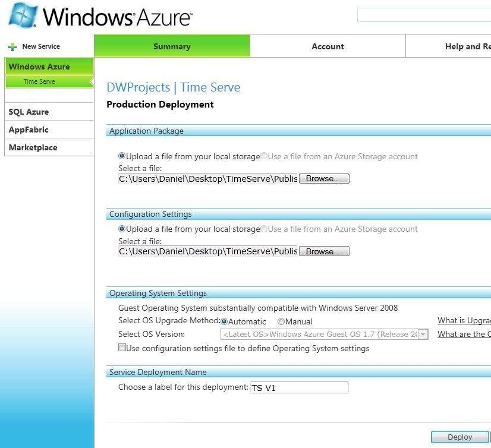Click the Deploy button
Image resolution: width=491 pixels, height=448 pixels.
(459, 437)
